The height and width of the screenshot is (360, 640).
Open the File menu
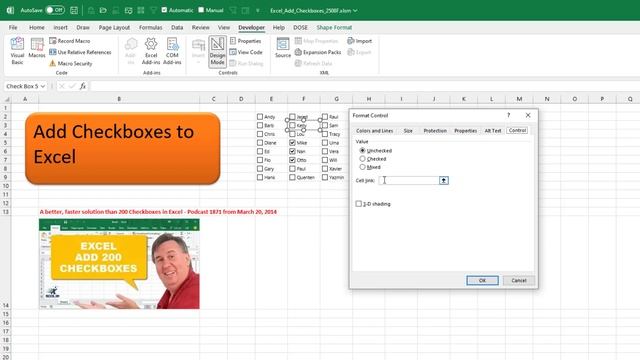(x=13, y=27)
